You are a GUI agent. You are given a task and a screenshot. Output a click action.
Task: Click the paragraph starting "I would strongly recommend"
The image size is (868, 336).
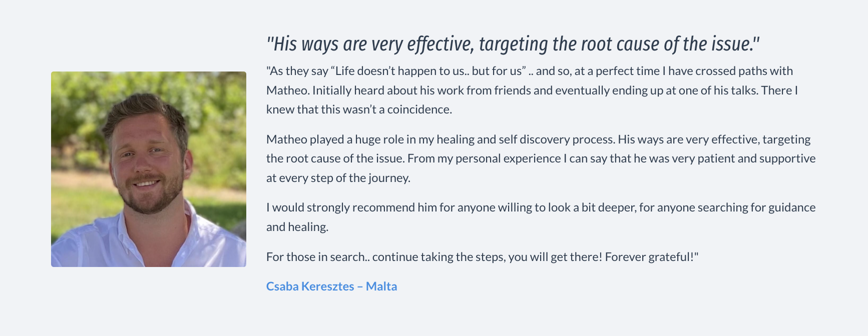(541, 217)
